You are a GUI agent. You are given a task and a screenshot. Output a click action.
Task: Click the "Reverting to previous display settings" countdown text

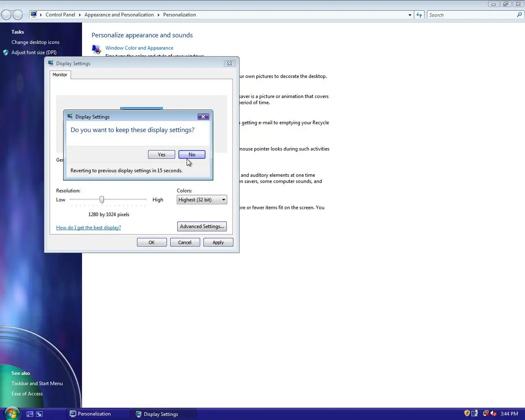click(x=126, y=171)
